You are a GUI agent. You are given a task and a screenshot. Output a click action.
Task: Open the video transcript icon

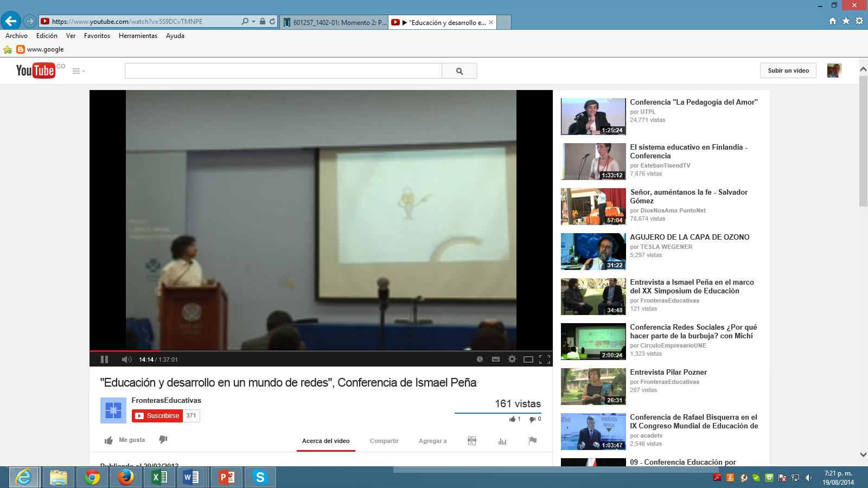tap(472, 441)
